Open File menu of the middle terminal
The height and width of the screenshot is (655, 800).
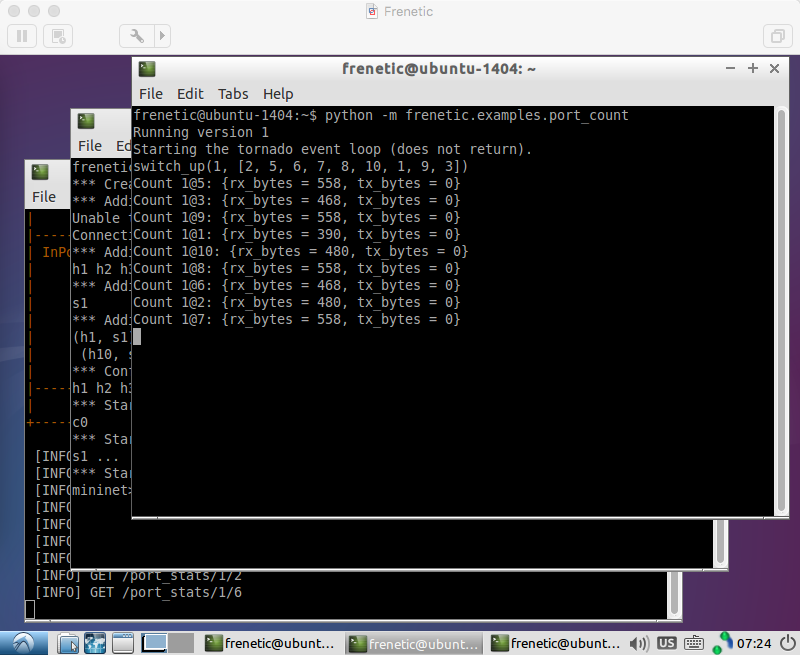click(90, 146)
